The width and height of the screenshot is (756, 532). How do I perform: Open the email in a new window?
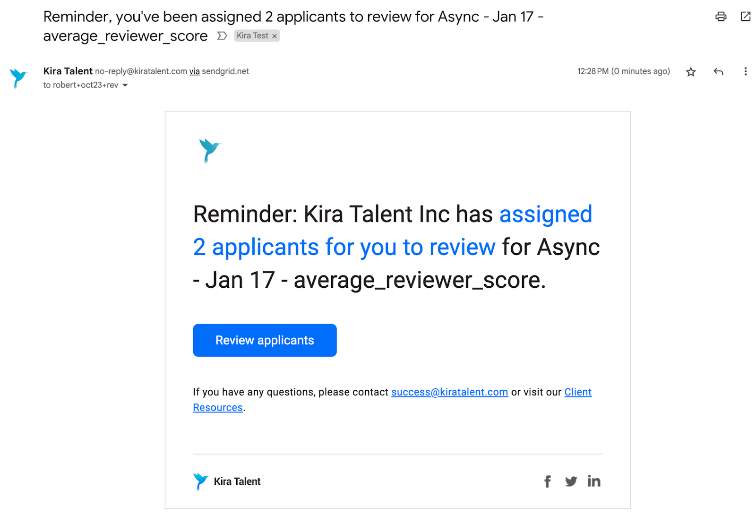746,17
